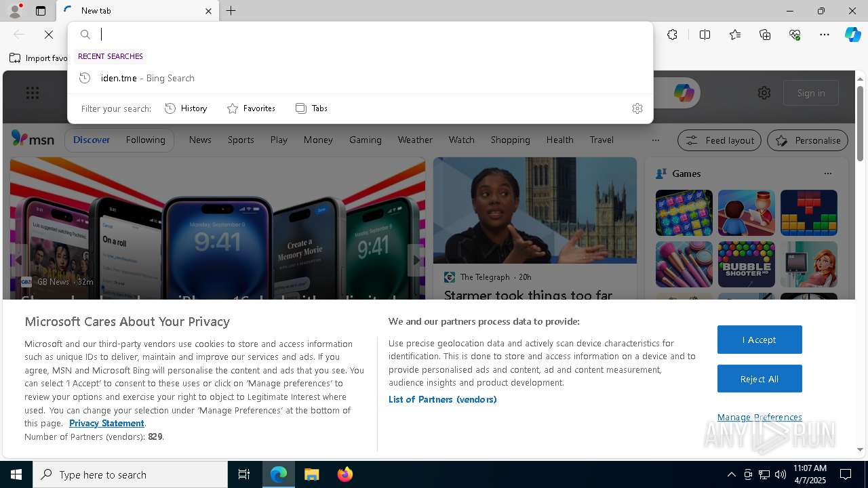868x488 pixels.
Task: Open File Explorer from taskbar
Action: coord(312,474)
